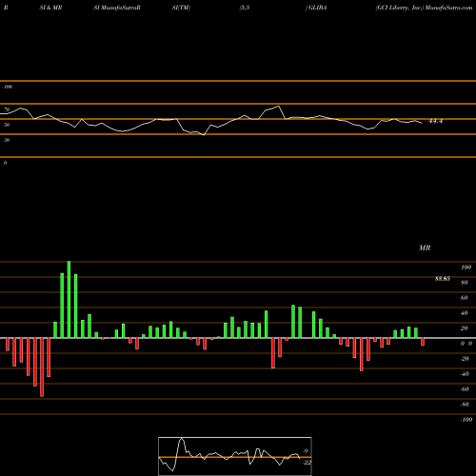Viewport: 476px width, 476px height.
Task: Click the longest red MR histogram bar
Action: point(42,367)
